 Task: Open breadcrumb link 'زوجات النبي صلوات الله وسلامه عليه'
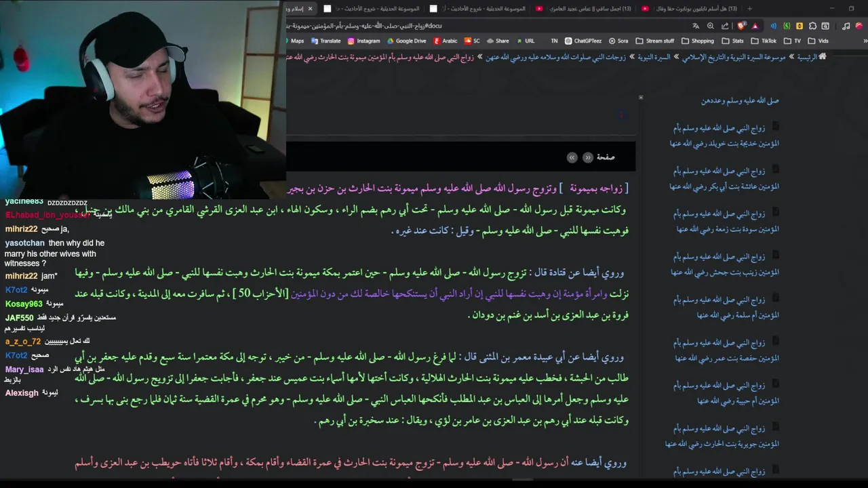pyautogui.click(x=556, y=57)
